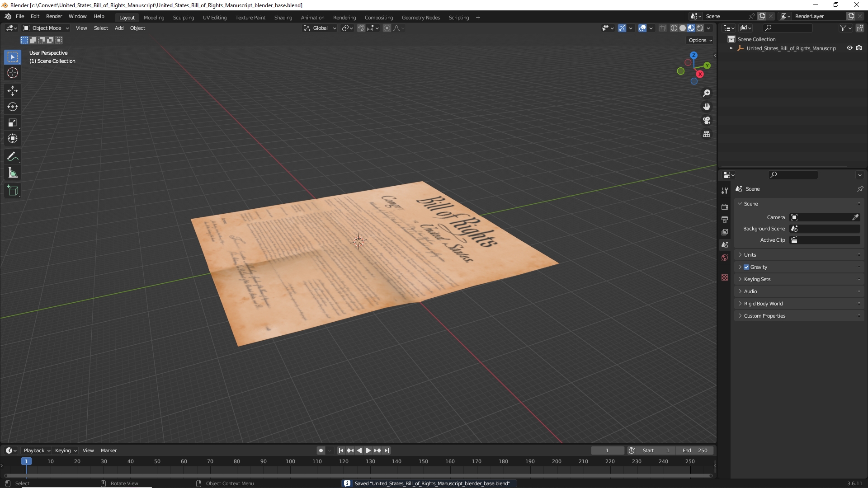Activate the Move tool

coord(13,91)
